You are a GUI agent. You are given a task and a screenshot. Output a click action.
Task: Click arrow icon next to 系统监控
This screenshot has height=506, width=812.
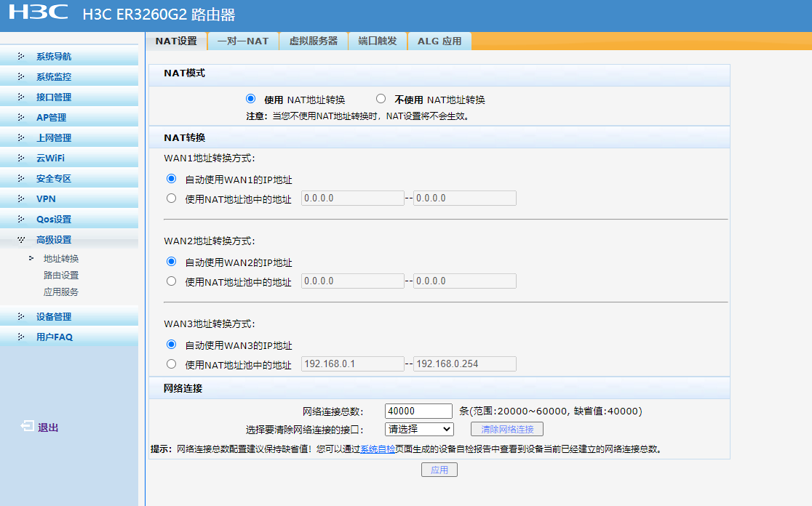(x=21, y=77)
